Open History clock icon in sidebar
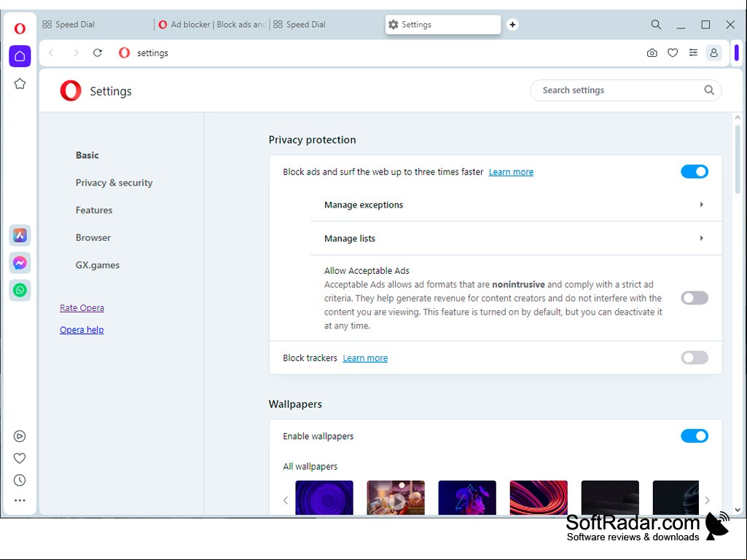This screenshot has width=747, height=560. click(x=20, y=480)
